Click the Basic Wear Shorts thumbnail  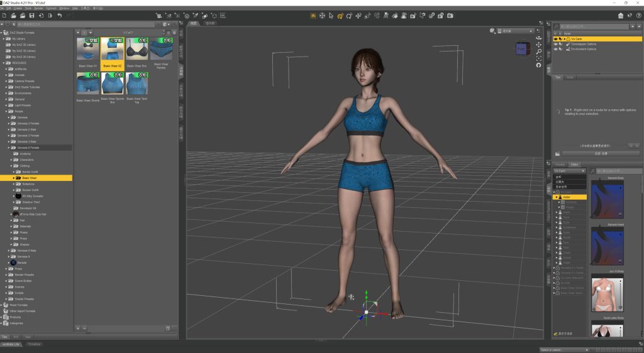(88, 84)
